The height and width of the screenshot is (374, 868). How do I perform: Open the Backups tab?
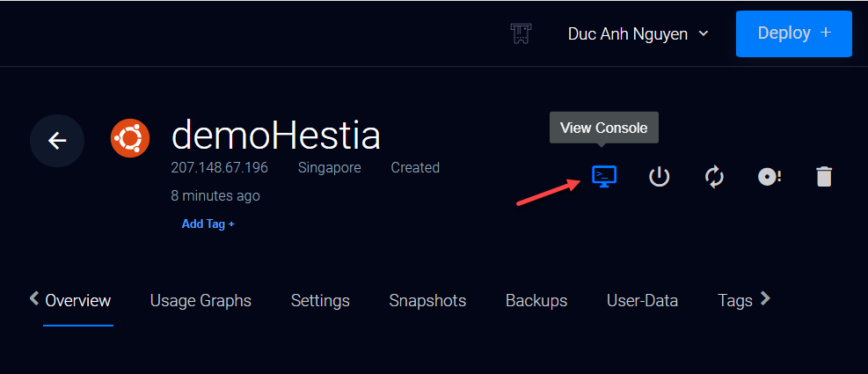(536, 300)
